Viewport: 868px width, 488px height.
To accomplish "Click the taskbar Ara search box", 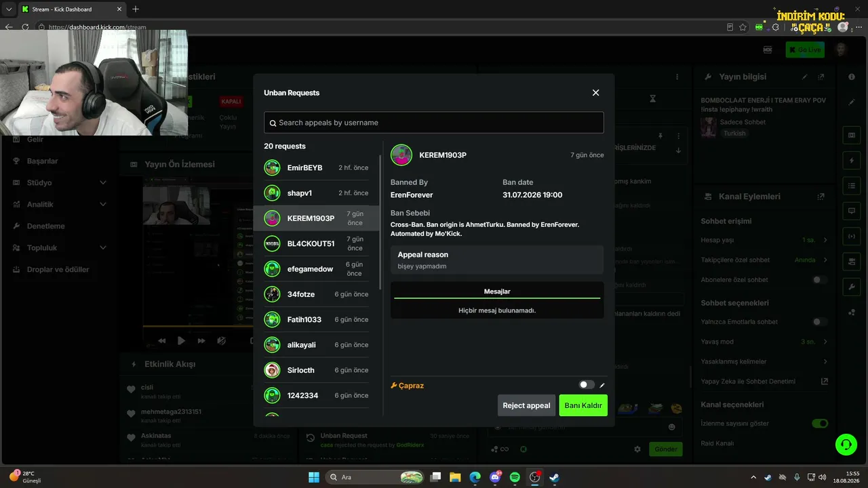I will coord(374,477).
